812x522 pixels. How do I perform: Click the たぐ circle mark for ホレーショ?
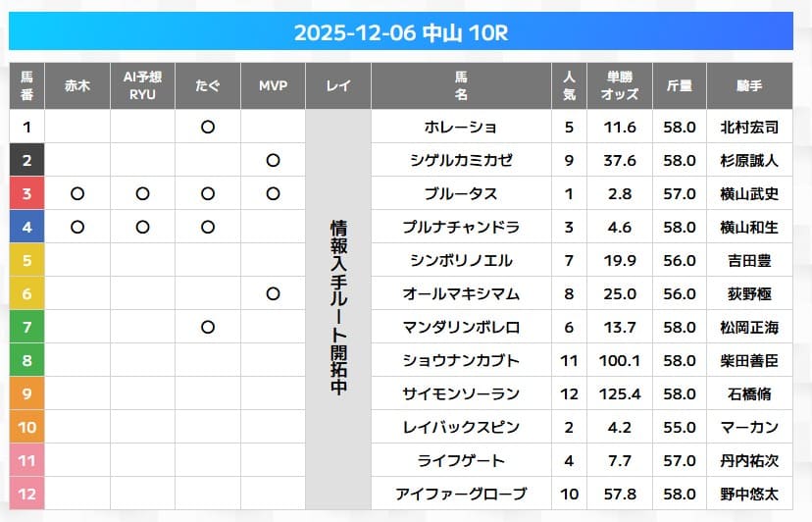pyautogui.click(x=208, y=127)
